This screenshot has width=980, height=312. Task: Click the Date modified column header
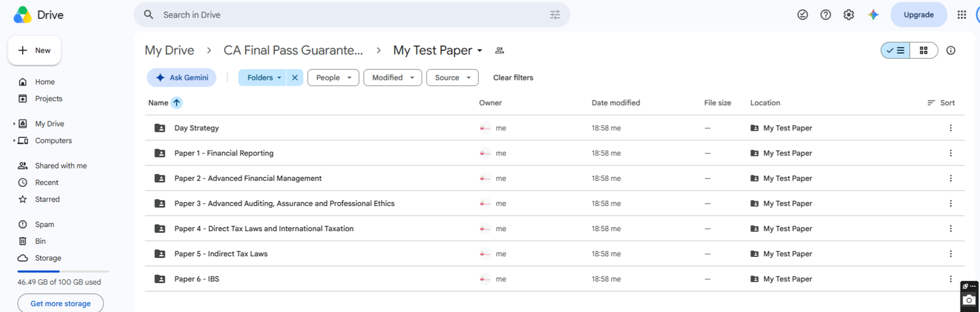tap(616, 102)
